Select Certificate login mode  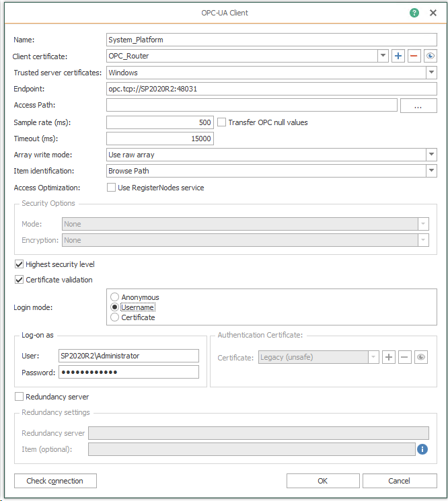pos(114,317)
